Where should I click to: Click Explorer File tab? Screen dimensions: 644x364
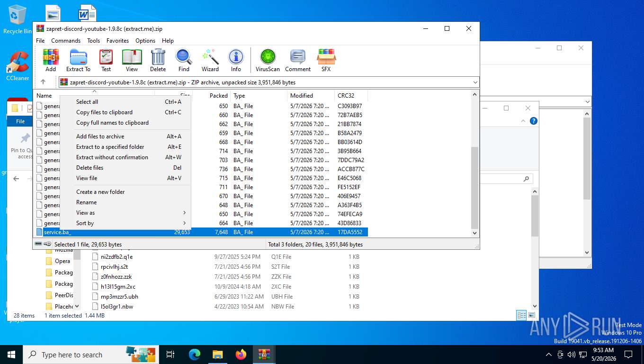click(20, 121)
